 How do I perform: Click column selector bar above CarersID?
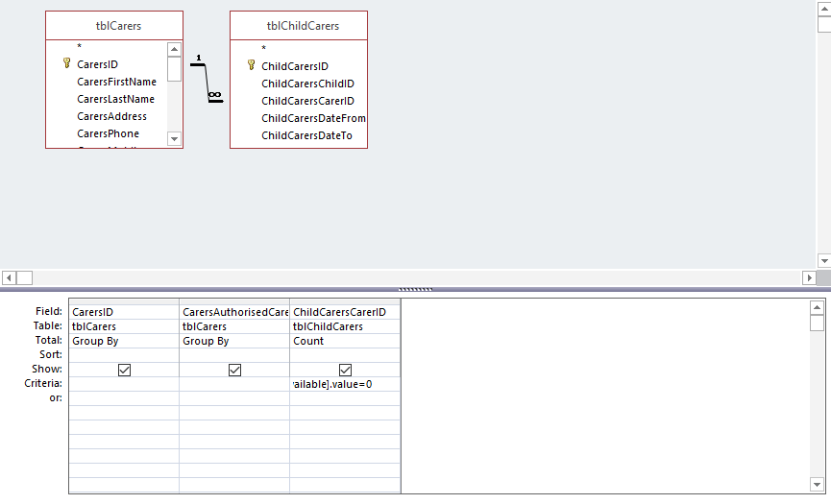[124, 301]
